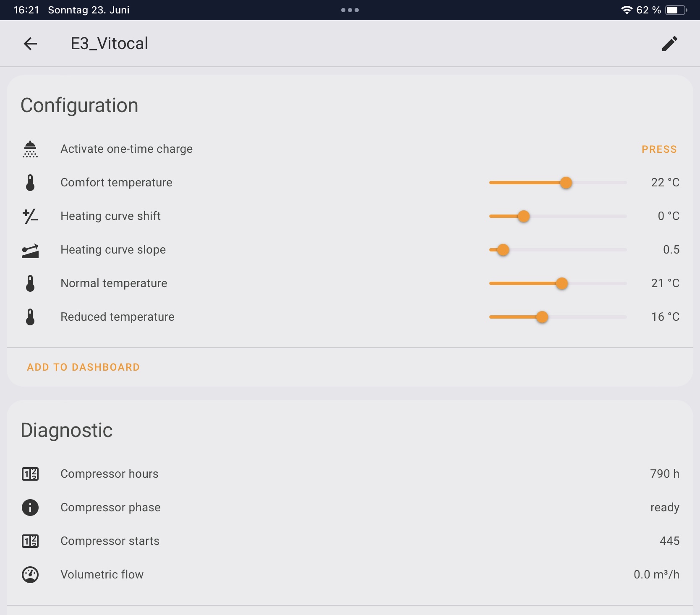Click the Compressor phase info icon

pyautogui.click(x=30, y=508)
